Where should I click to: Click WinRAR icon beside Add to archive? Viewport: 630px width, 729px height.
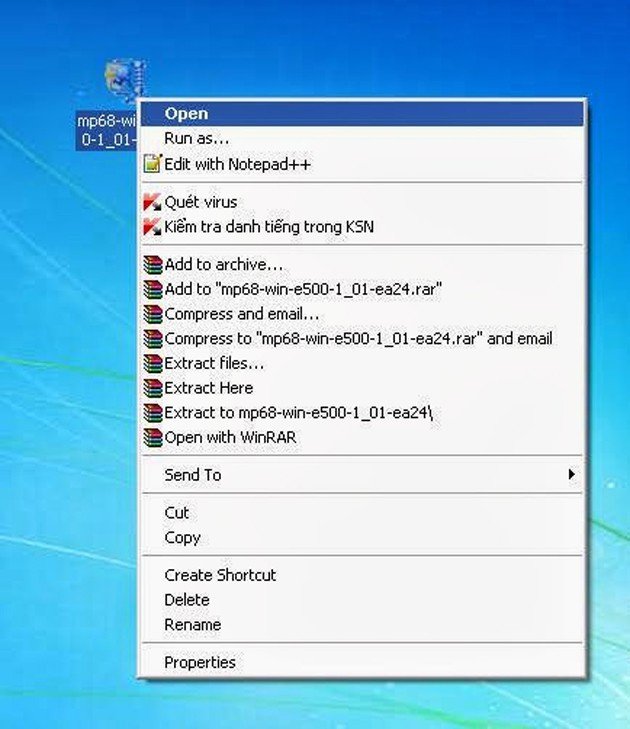click(x=152, y=265)
